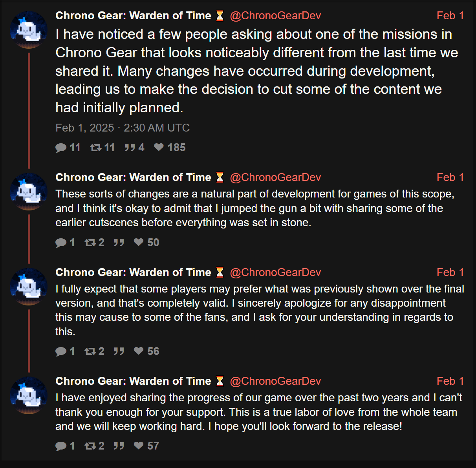This screenshot has width=476, height=468.
Task: Click the retweet icon showing 11 retweets
Action: (95, 148)
